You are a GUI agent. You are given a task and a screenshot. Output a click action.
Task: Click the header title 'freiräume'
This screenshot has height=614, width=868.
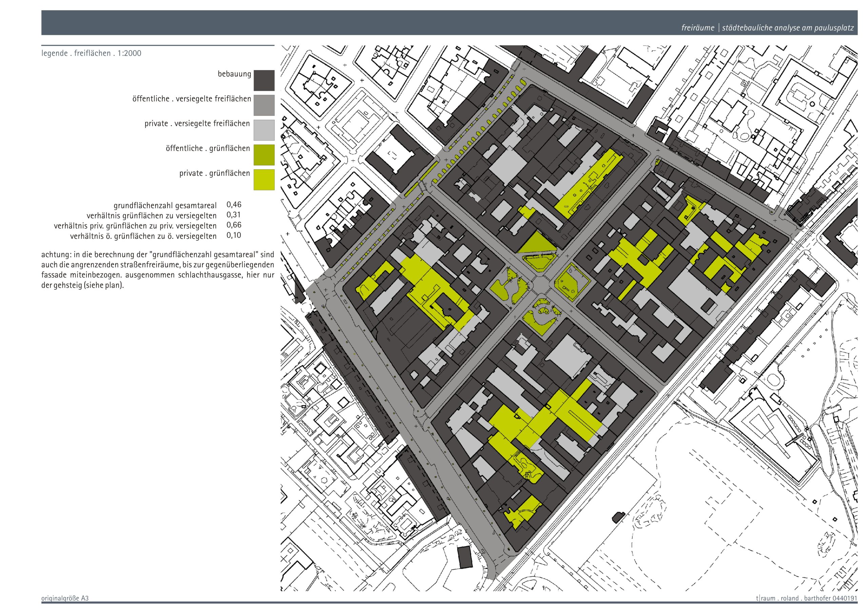pyautogui.click(x=697, y=27)
